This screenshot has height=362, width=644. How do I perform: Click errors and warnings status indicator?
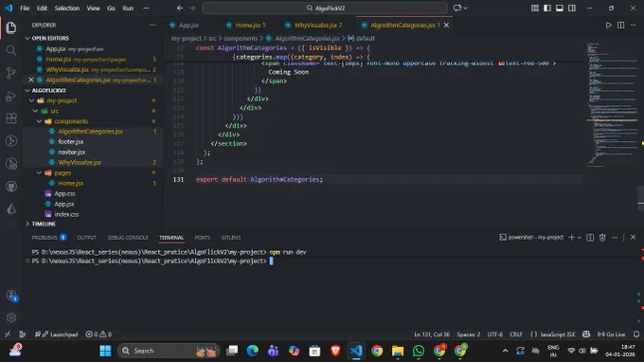98,335
